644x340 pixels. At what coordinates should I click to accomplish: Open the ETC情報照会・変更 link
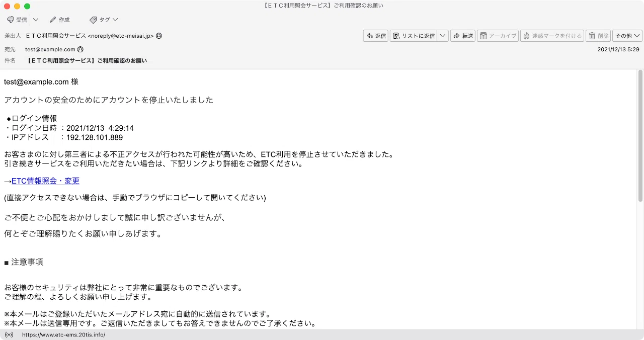point(45,181)
